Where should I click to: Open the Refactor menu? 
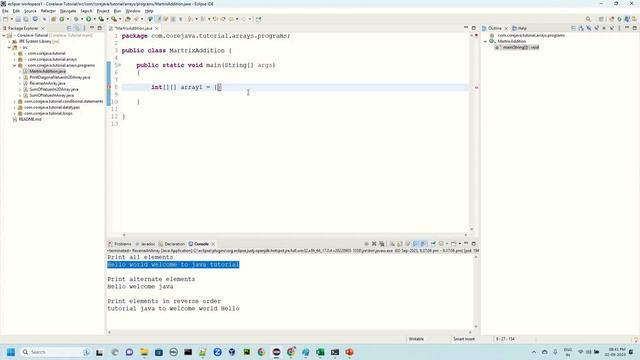click(x=48, y=11)
